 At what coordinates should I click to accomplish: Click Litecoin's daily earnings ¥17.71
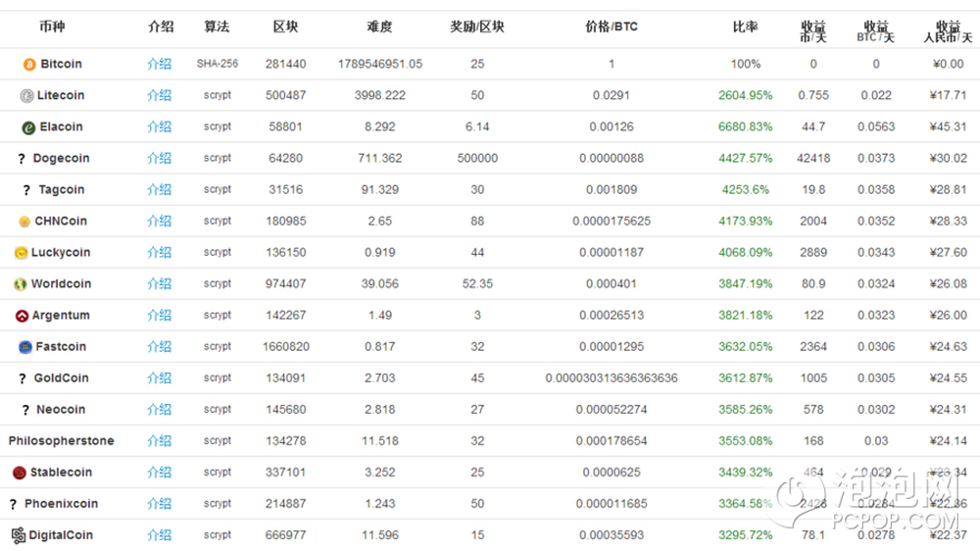click(948, 95)
